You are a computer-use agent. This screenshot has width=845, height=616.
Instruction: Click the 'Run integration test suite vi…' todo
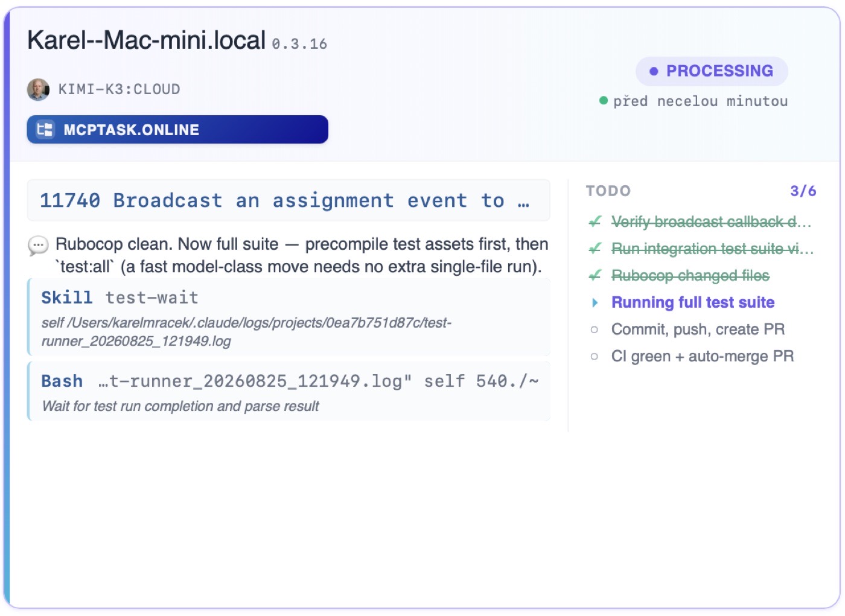[713, 249]
